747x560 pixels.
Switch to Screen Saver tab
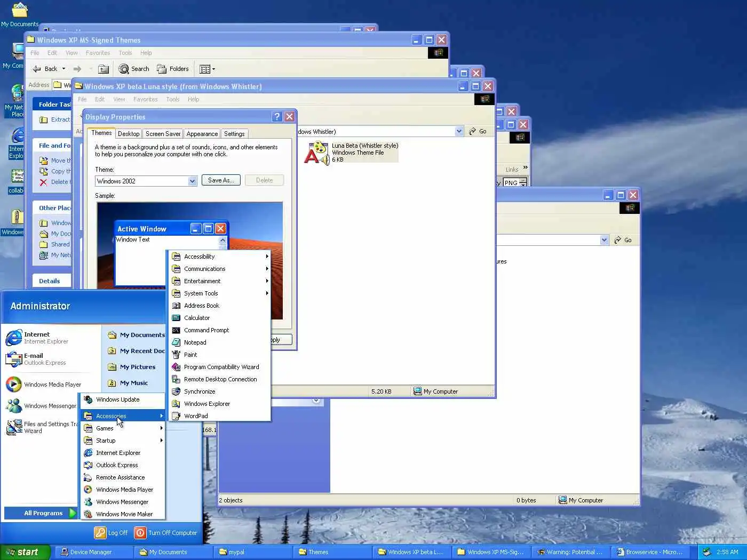click(x=163, y=134)
